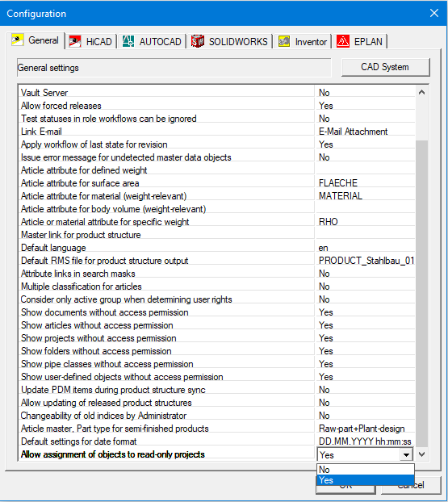The height and width of the screenshot is (502, 448).
Task: Select Apply workflow of last state row
Action: pos(166,144)
